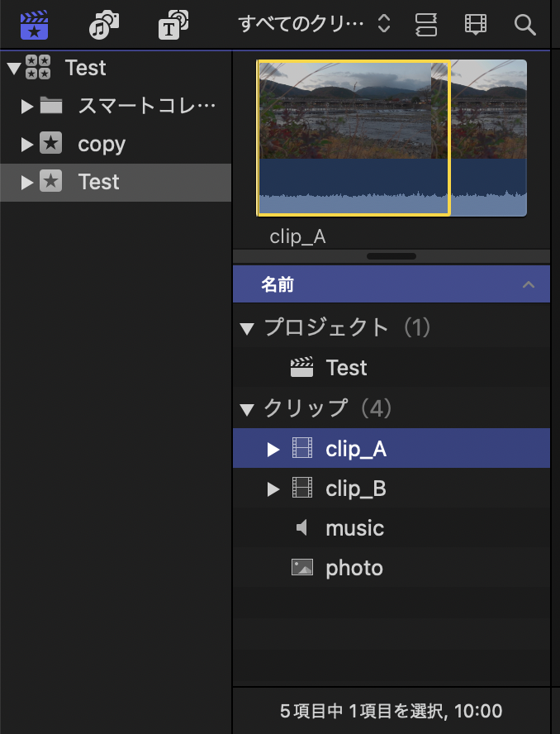Collapse the プロジェクト section

[246, 329]
